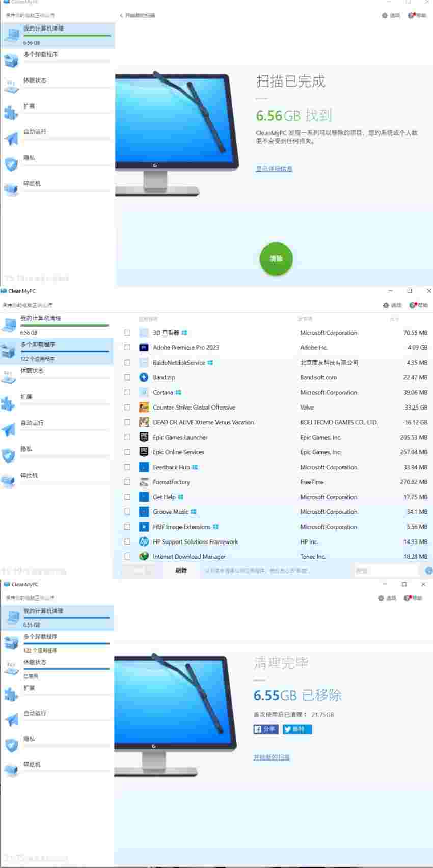Click 刷新 button below the application list
433x868 pixels.
(181, 571)
